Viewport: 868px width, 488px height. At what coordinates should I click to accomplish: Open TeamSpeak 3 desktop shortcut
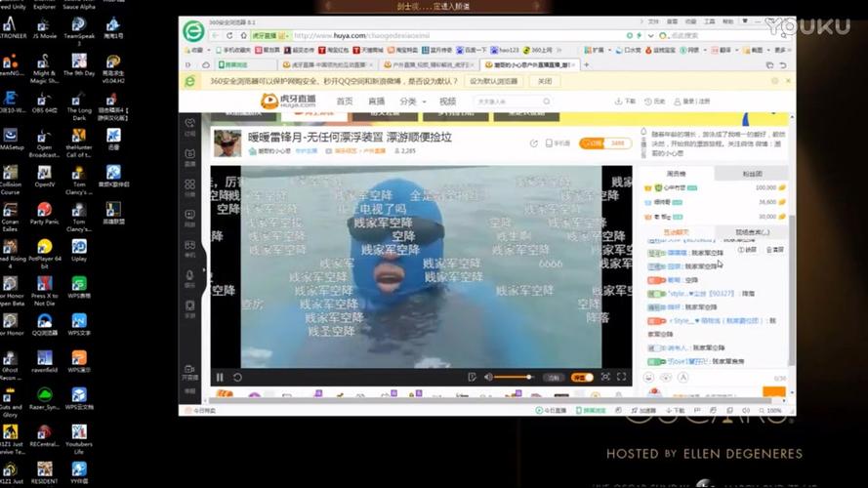coord(79,31)
